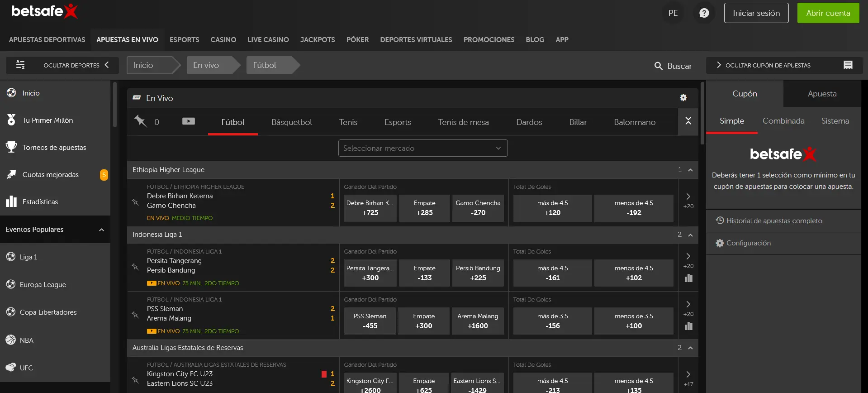Open the Seleccionar mercado dropdown
The height and width of the screenshot is (393, 868).
tap(423, 148)
